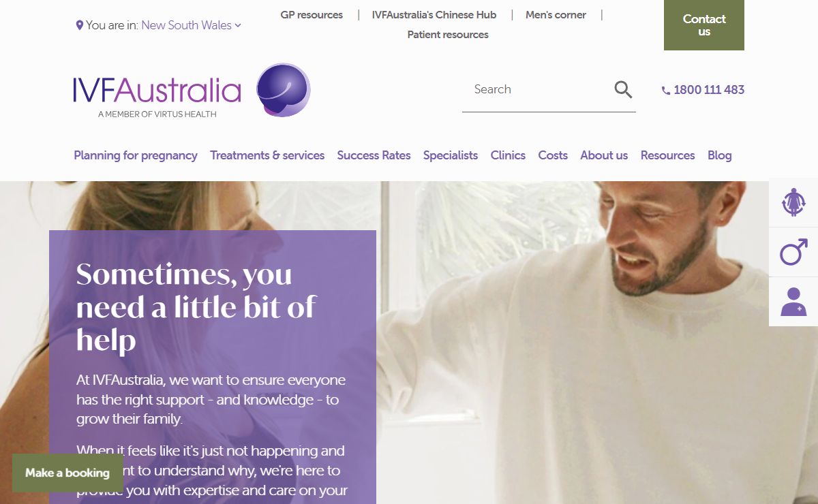Viewport: 818px width, 504px height.
Task: Open the Specialists menu item
Action: click(451, 155)
